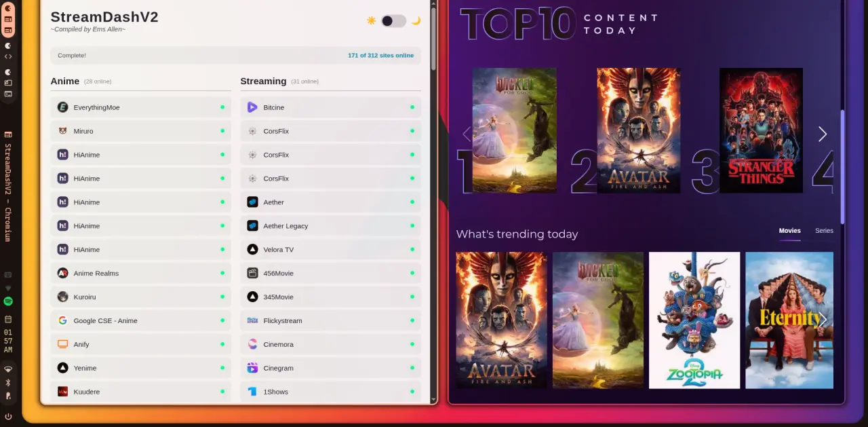The height and width of the screenshot is (427, 868).
Task: Click the keyboard icon in the sidebar
Action: (8, 275)
